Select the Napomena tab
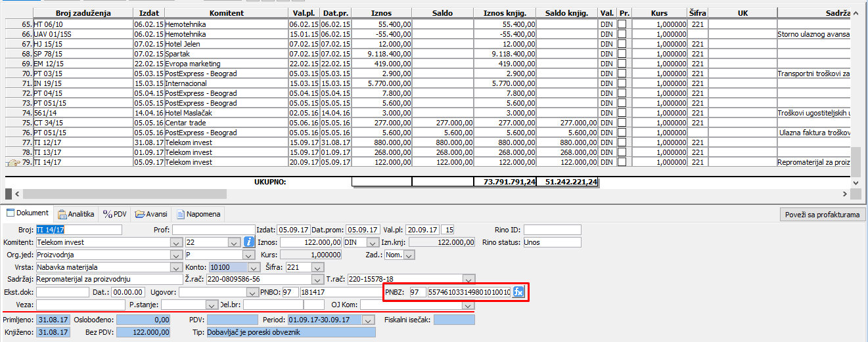This screenshot has width=868, height=342. (x=199, y=214)
